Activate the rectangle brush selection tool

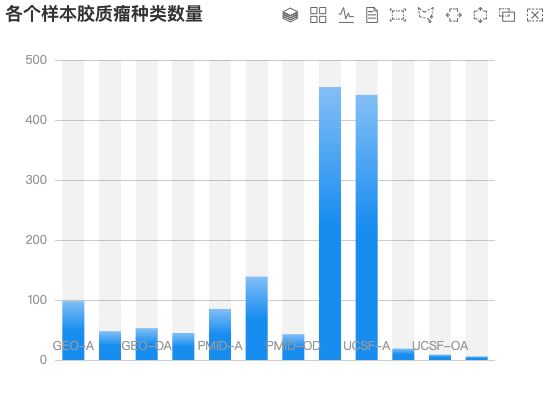(x=398, y=15)
